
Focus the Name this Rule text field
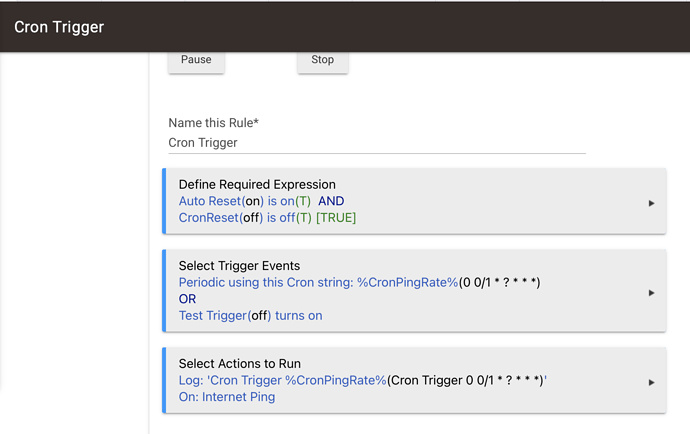(376, 143)
